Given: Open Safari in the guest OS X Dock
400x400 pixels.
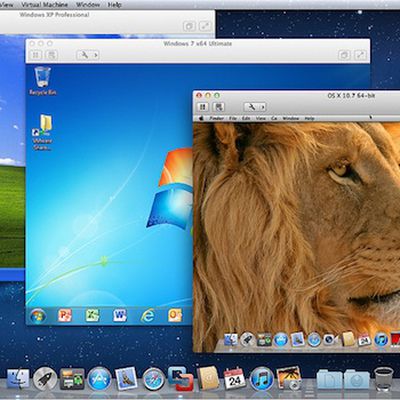Looking at the screenshot, I should pos(314,340).
